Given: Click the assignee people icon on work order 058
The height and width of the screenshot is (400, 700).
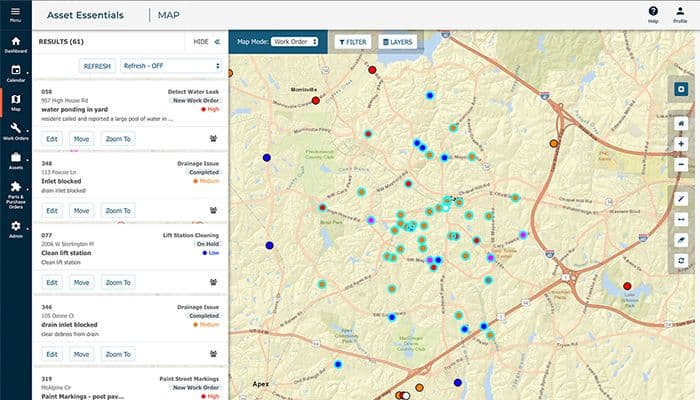Looking at the screenshot, I should 213,139.
